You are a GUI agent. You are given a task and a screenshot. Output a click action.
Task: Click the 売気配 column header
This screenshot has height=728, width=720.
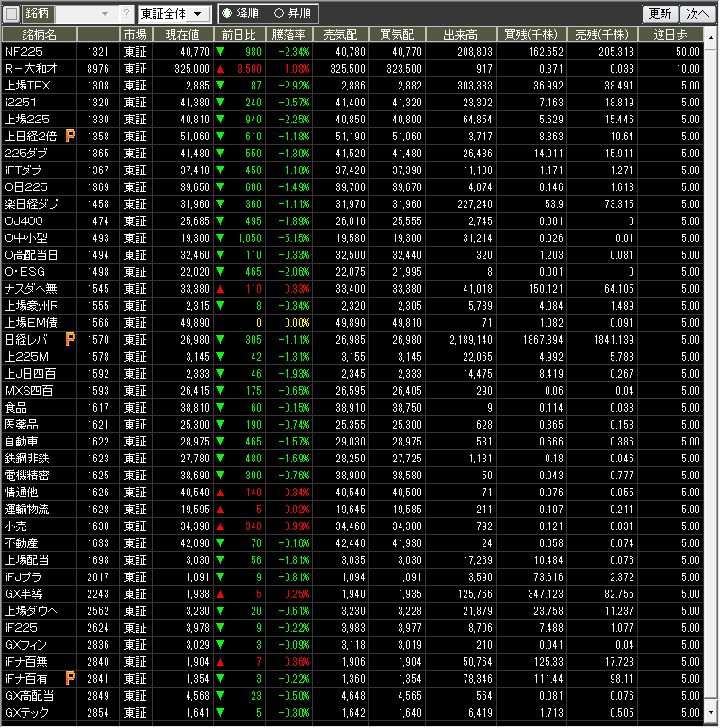pyautogui.click(x=340, y=34)
